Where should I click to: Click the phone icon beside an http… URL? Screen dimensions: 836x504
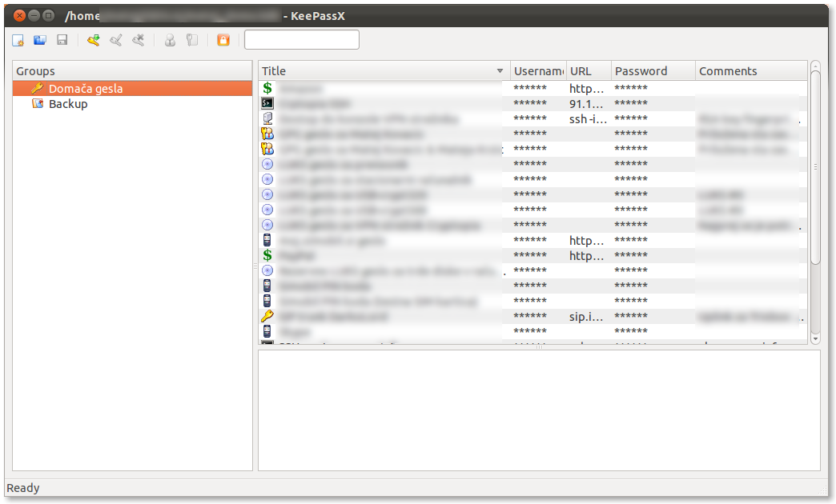[267, 240]
